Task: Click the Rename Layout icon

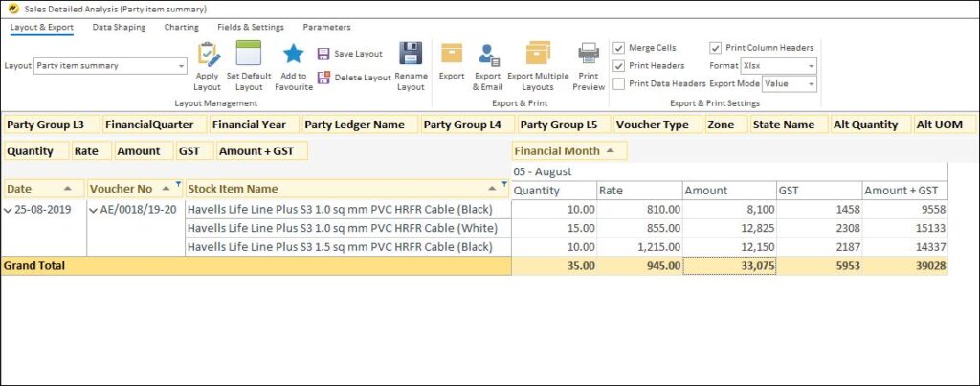Action: coord(411,55)
